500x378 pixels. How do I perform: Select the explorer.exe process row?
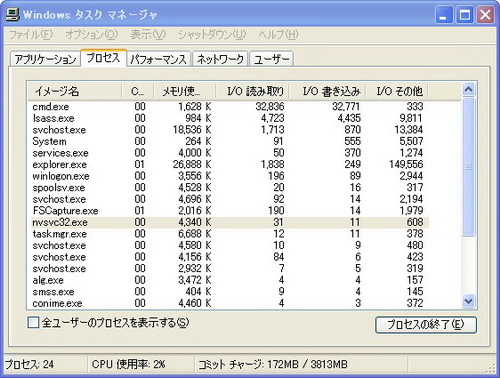point(228,165)
